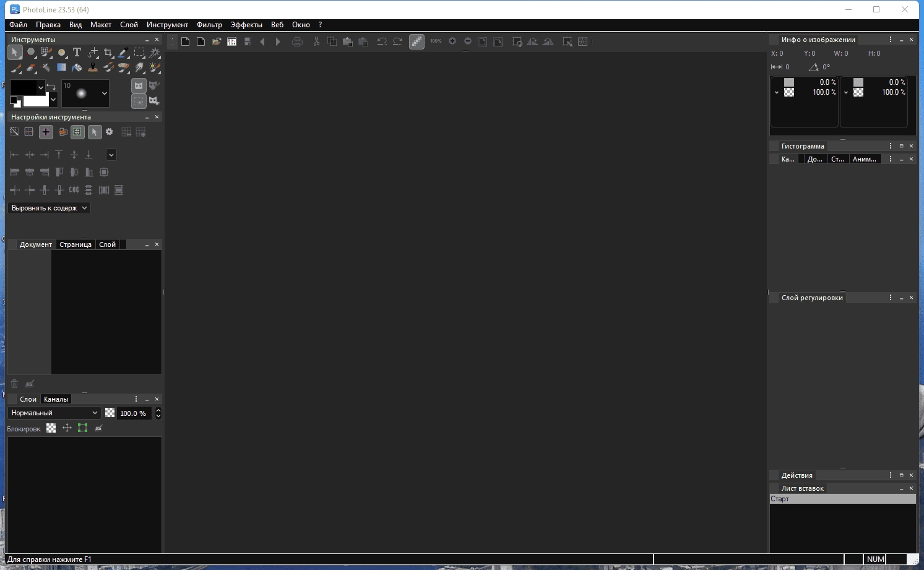Close the 'Настройки инструмента' panel
The width and height of the screenshot is (924, 570).
point(157,117)
